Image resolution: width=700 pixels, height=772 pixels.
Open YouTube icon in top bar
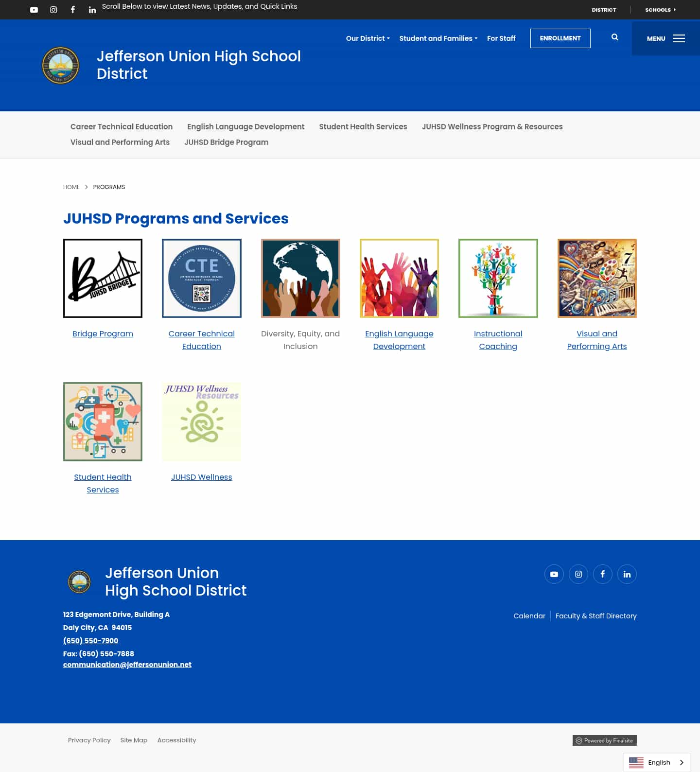(34, 10)
